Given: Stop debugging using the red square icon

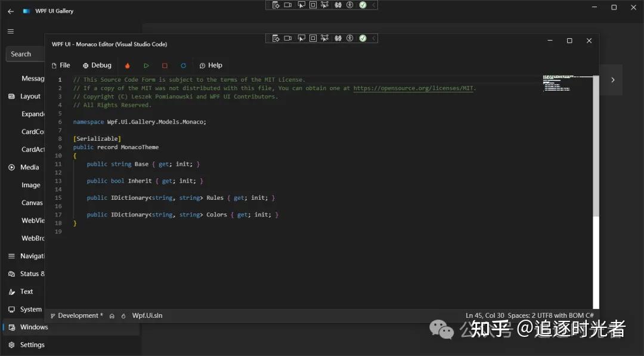Looking at the screenshot, I should [165, 65].
